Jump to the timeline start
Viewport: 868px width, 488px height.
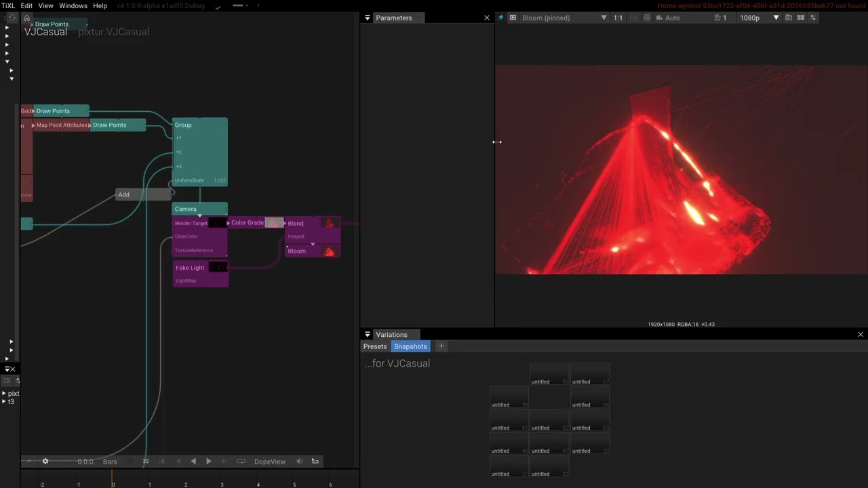coord(161,462)
